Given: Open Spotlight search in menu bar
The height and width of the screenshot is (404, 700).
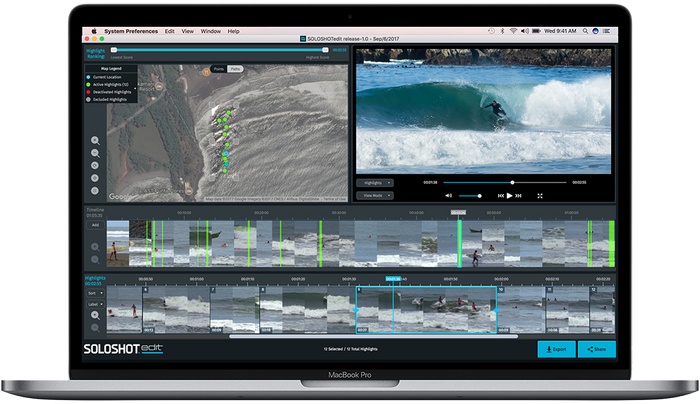Looking at the screenshot, I should click(x=585, y=31).
